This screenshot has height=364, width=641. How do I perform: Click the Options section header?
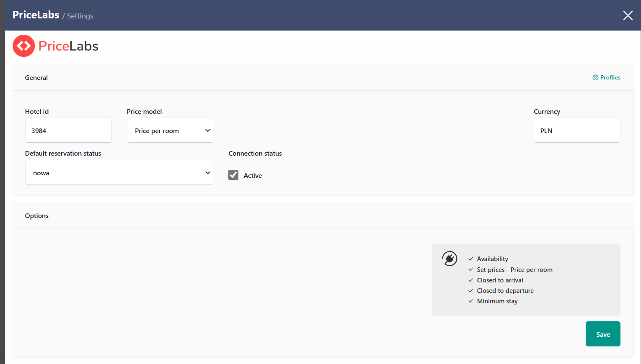coord(37,215)
